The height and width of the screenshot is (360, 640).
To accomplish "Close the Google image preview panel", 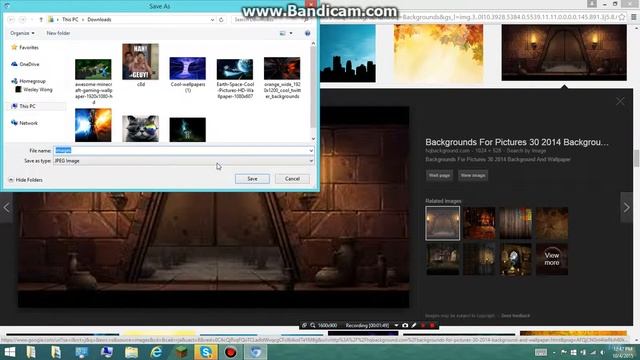I will coord(620,101).
